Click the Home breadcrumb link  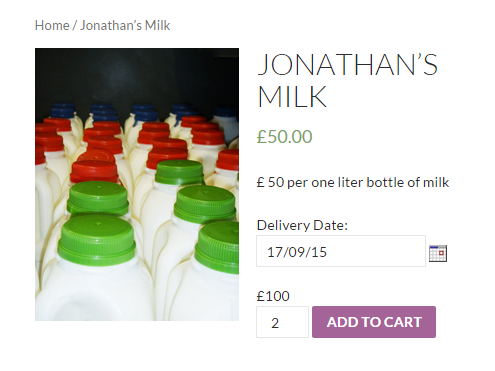52,25
